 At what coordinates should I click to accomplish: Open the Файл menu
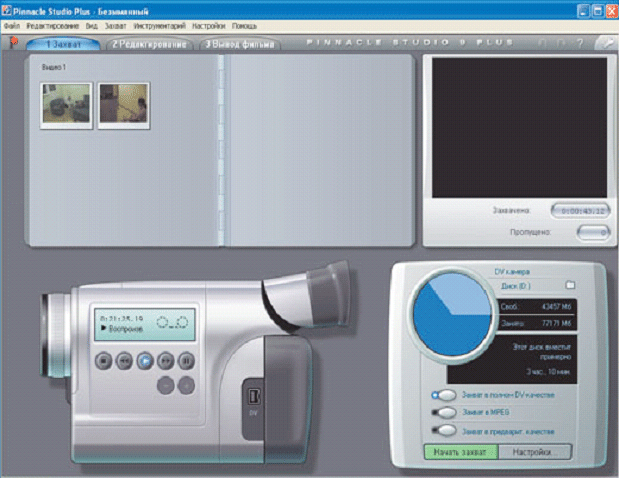tap(12, 26)
